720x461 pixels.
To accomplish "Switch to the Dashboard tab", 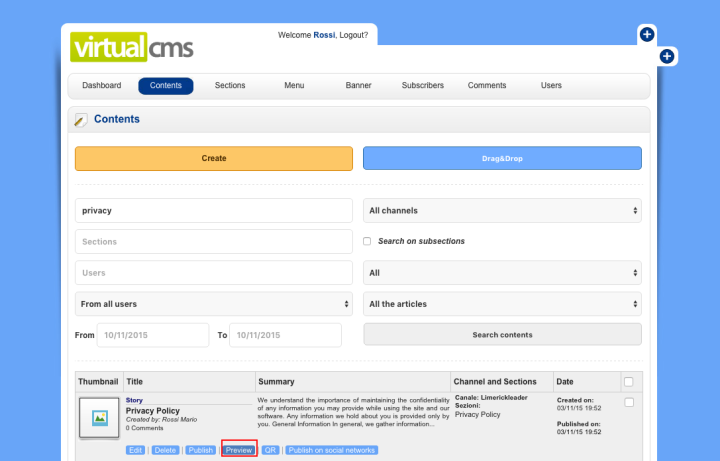I will click(x=102, y=86).
